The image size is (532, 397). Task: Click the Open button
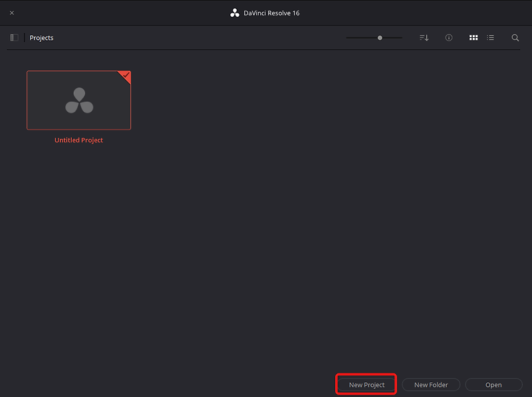click(x=493, y=385)
